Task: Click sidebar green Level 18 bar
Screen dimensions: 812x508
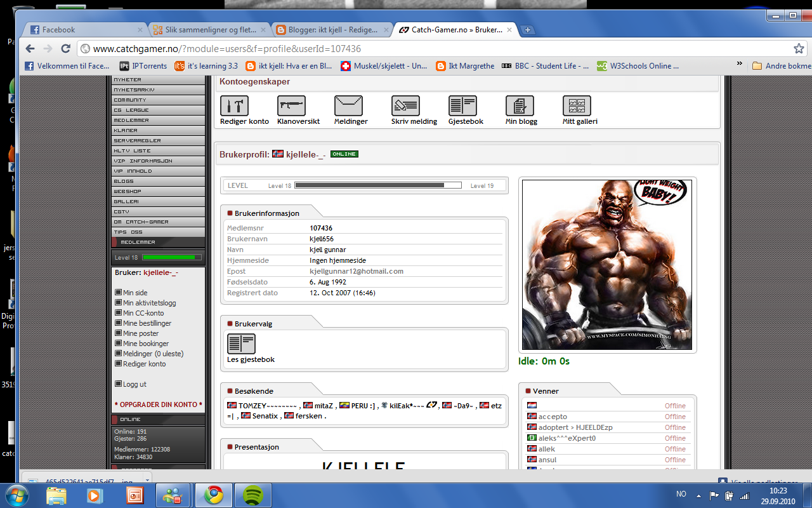Action: (x=172, y=257)
